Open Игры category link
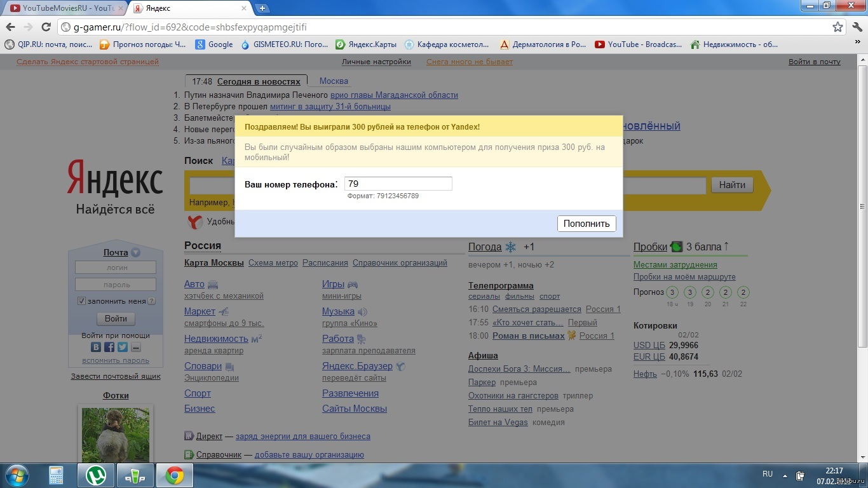 tap(333, 284)
